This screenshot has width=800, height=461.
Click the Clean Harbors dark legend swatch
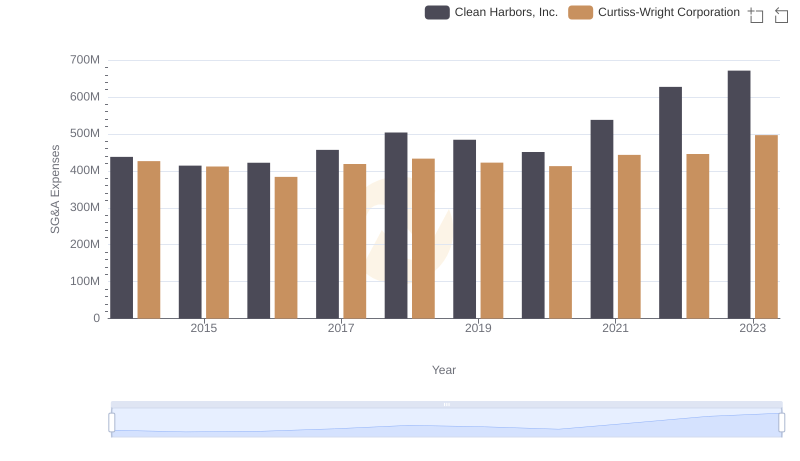coord(437,12)
